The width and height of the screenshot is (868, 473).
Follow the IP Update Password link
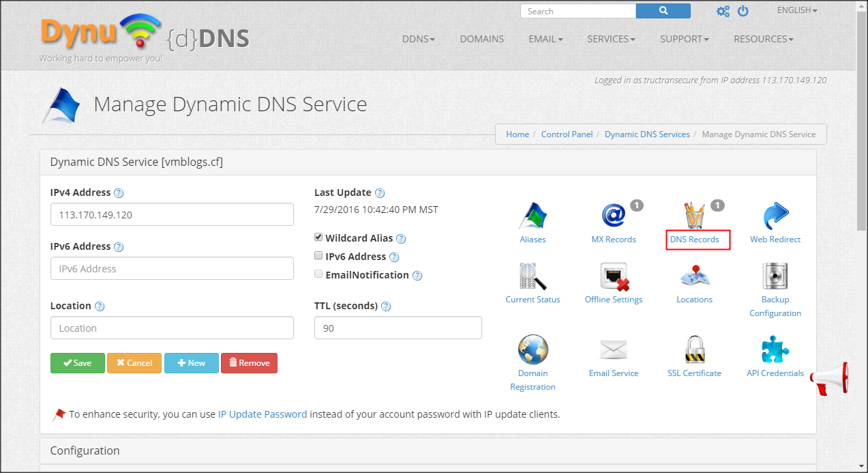tap(263, 414)
